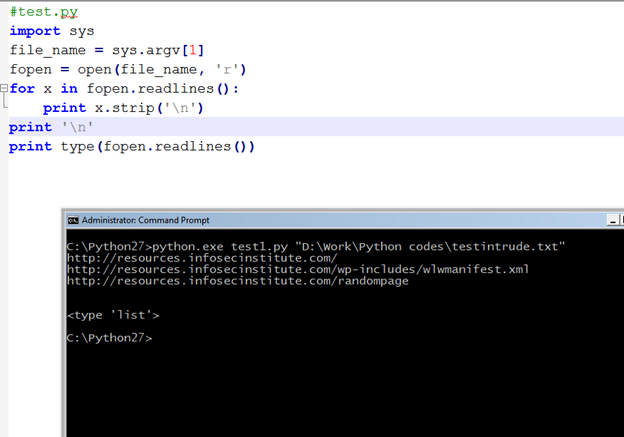Click the print x.strip statement

point(122,108)
